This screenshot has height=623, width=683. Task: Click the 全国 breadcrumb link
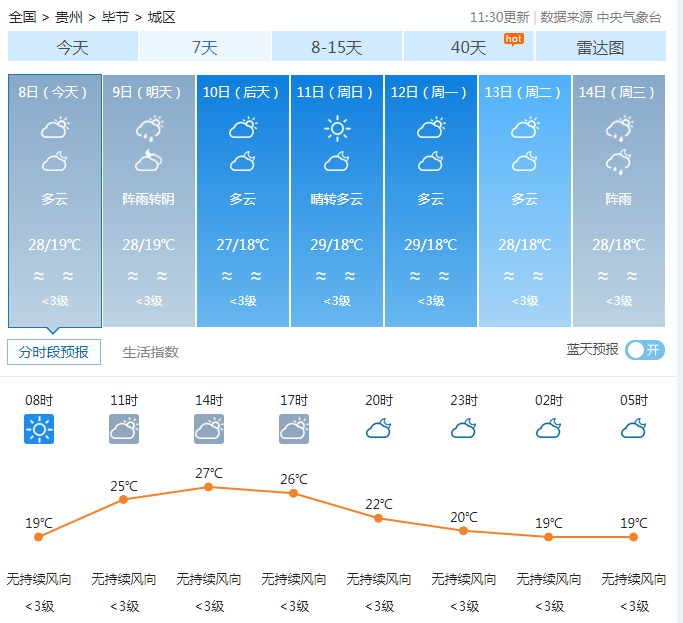(23, 17)
